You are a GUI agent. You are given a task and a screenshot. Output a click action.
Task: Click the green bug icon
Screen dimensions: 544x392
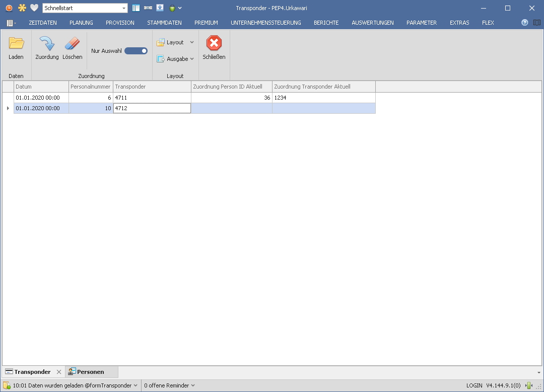pyautogui.click(x=172, y=8)
